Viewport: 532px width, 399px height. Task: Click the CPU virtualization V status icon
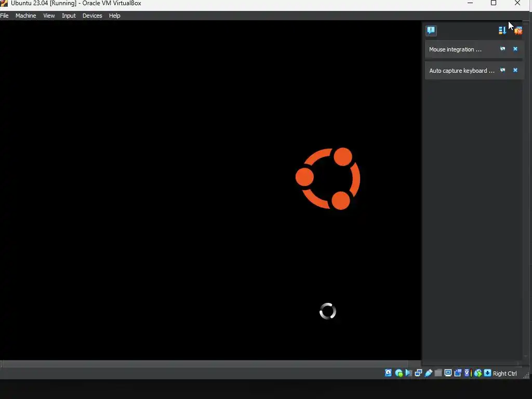coord(468,373)
